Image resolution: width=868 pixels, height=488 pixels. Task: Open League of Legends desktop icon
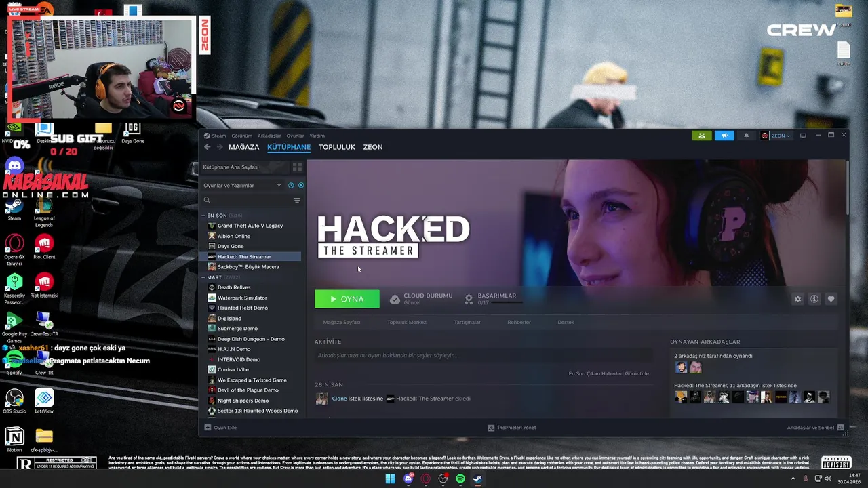pos(44,213)
